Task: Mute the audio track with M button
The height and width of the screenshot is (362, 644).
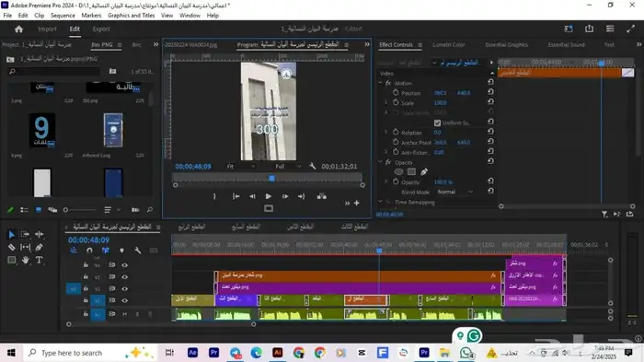Action: click(124, 314)
